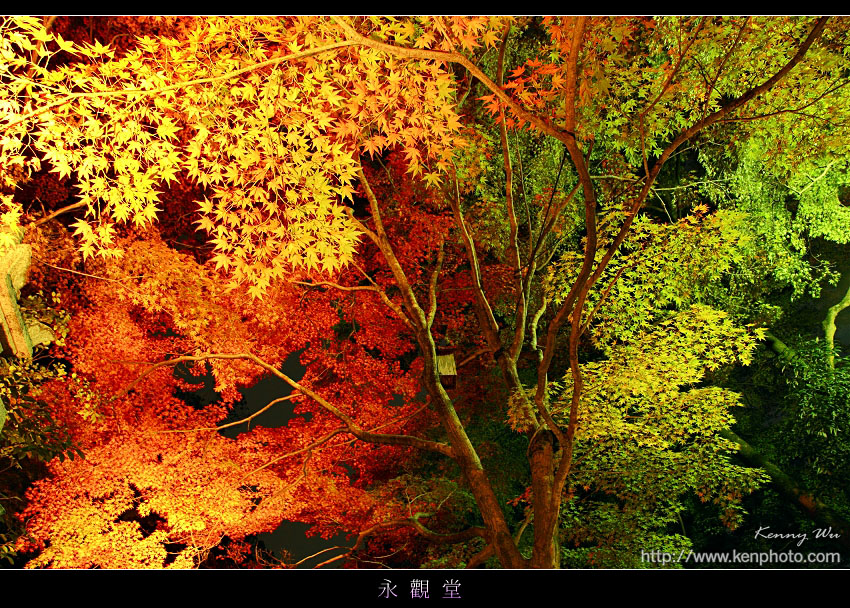Click the http://www.kenphoto.com URL text
This screenshot has width=850, height=608.
(x=740, y=557)
